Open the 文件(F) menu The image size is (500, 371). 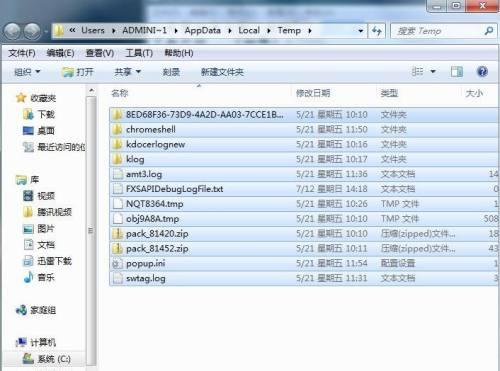tap(22, 53)
